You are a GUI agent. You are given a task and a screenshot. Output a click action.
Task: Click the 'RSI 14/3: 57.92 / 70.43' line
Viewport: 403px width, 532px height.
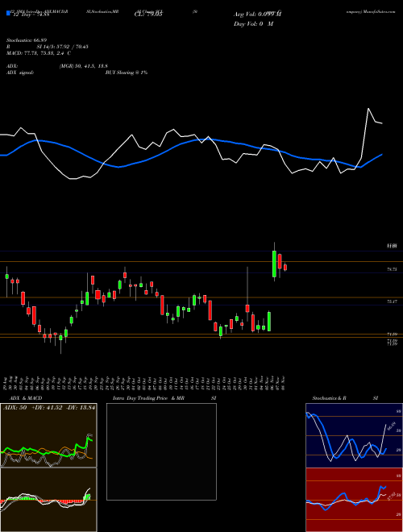pyautogui.click(x=48, y=47)
